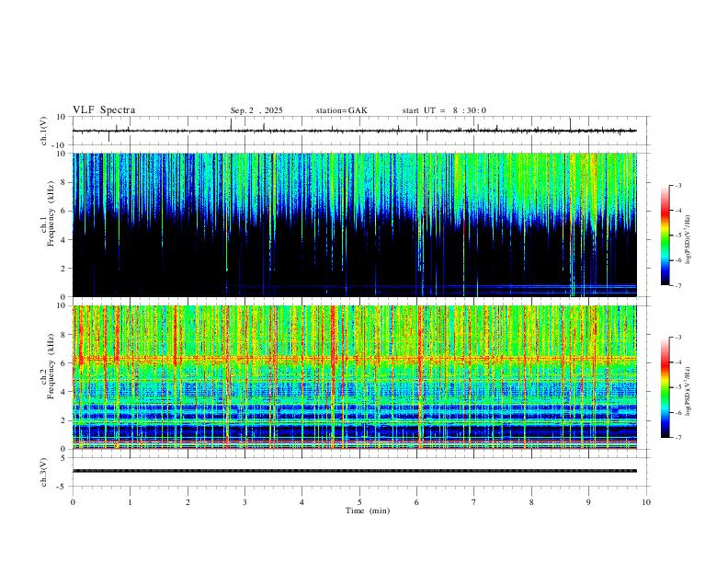The image size is (728, 563).
Task: Click the 'ch.1(V)' waveform axis label
Action: click(43, 131)
